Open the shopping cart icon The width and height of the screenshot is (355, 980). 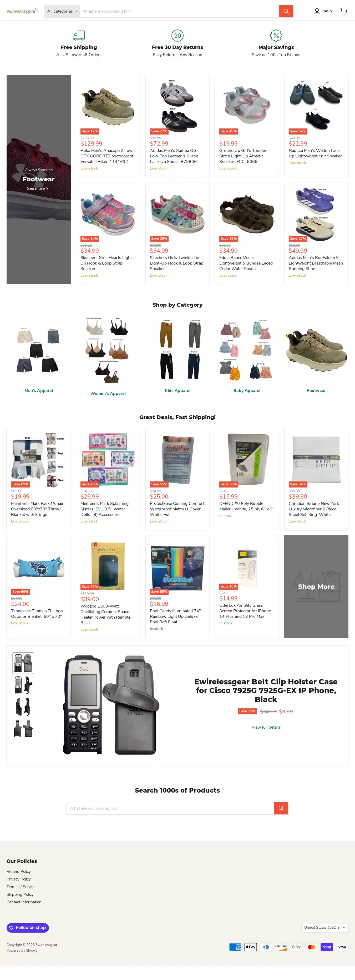click(x=344, y=11)
